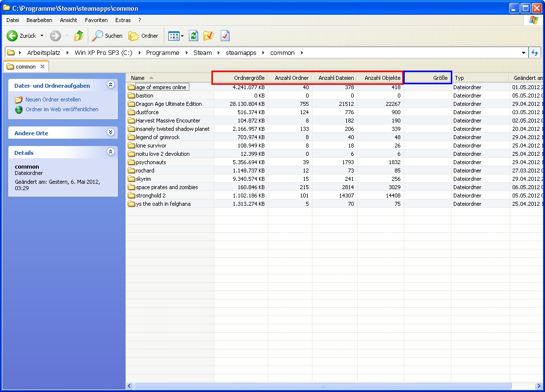Expand breadcrumb arrow after steamapps
The width and height of the screenshot is (545, 392).
click(263, 53)
